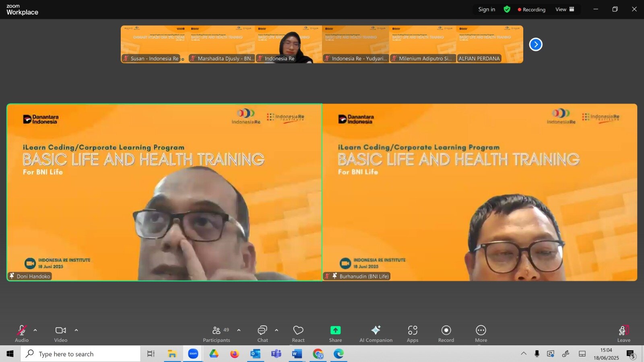The height and width of the screenshot is (362, 644).
Task: Click Zoom Workplace logo
Action: 22,10
